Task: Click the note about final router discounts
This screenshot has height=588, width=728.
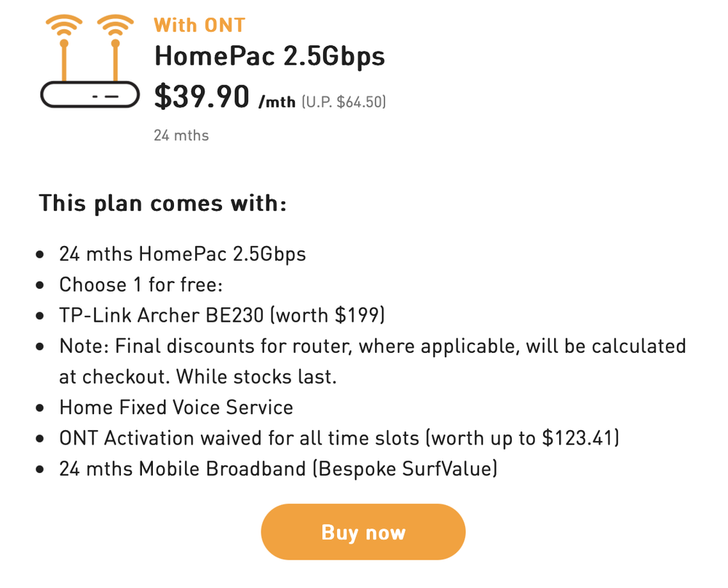Action: (373, 361)
